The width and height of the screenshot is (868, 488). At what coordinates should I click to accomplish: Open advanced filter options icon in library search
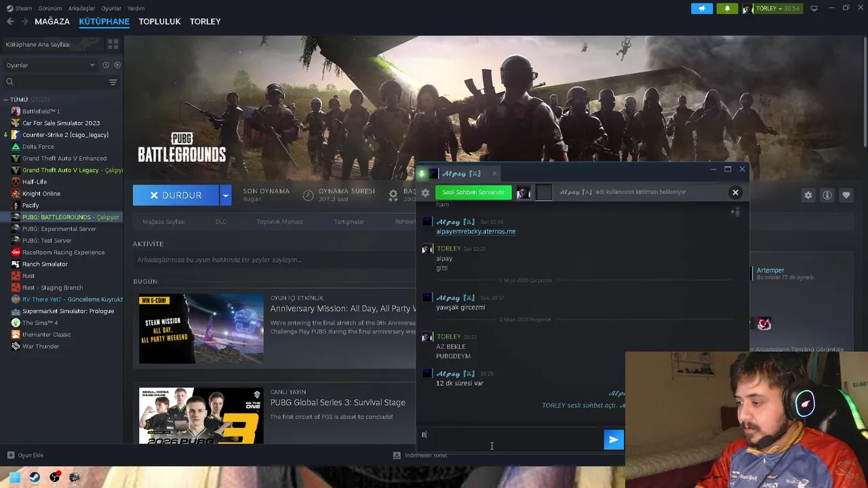(x=113, y=82)
